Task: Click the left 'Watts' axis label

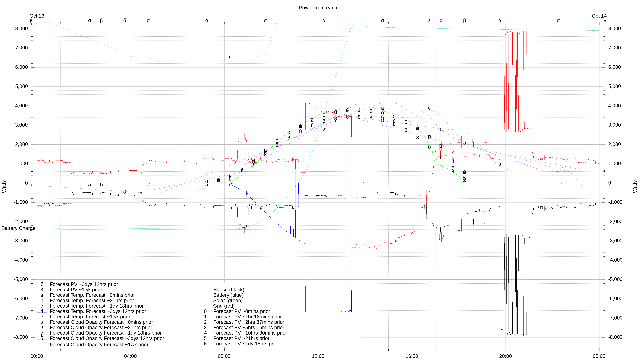Action: [x=4, y=186]
